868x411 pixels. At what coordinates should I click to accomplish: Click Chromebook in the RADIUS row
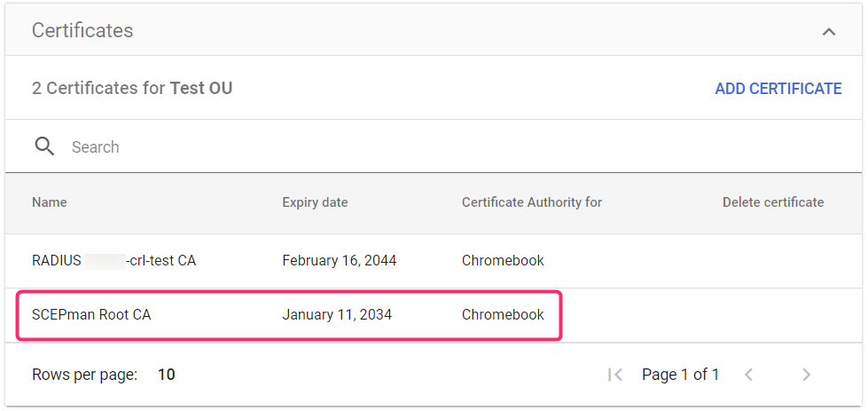pyautogui.click(x=503, y=261)
